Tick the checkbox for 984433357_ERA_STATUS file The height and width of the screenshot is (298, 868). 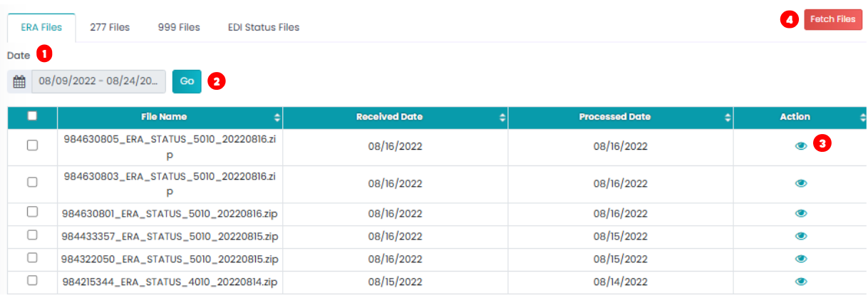pyautogui.click(x=32, y=235)
